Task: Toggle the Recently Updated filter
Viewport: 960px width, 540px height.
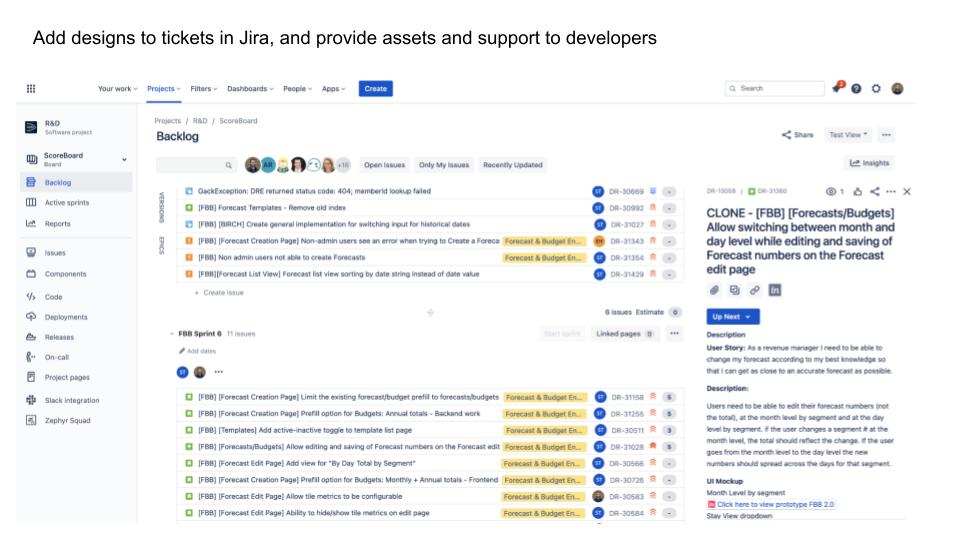Action: pos(512,165)
